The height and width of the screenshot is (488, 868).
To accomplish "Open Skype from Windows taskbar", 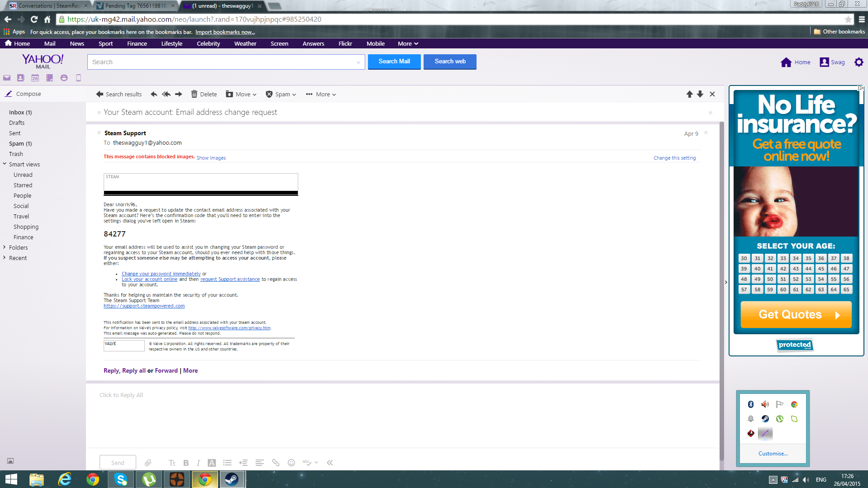I will click(x=121, y=479).
